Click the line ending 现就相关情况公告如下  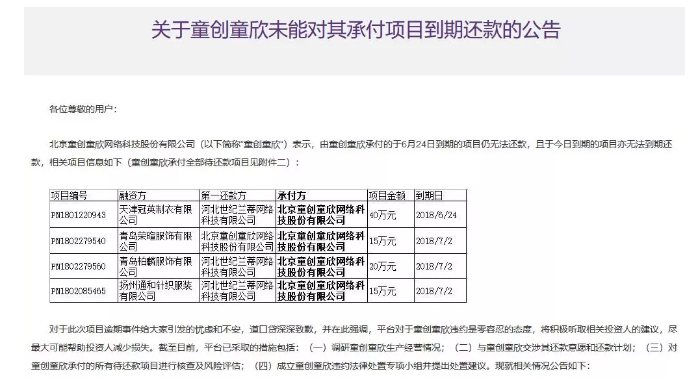point(311,366)
